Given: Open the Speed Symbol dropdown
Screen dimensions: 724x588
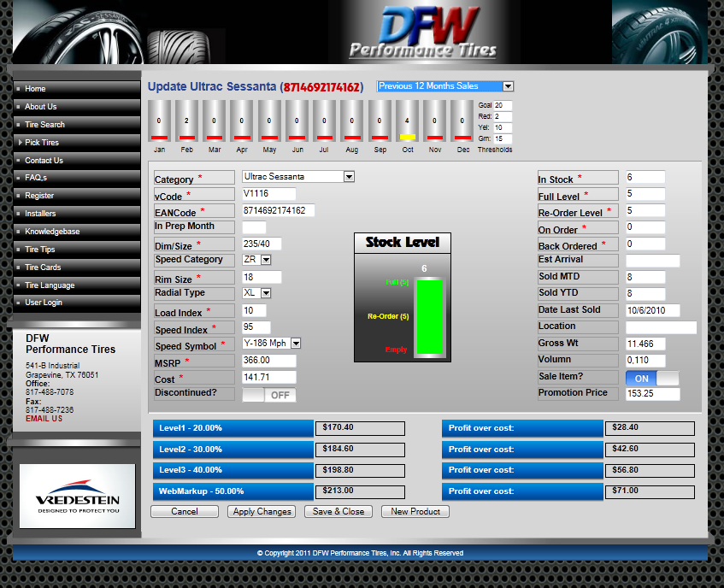Looking at the screenshot, I should tap(272, 343).
